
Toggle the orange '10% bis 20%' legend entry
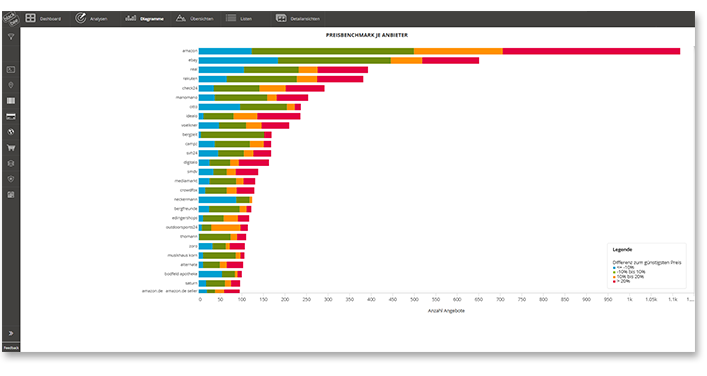click(x=628, y=276)
